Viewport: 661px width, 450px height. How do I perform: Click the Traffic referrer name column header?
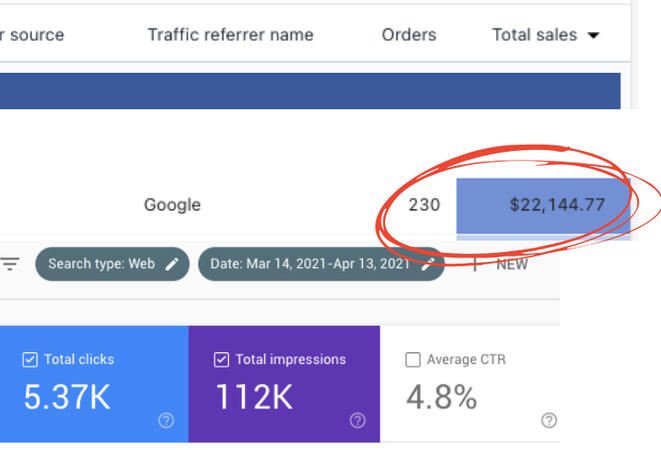click(230, 35)
